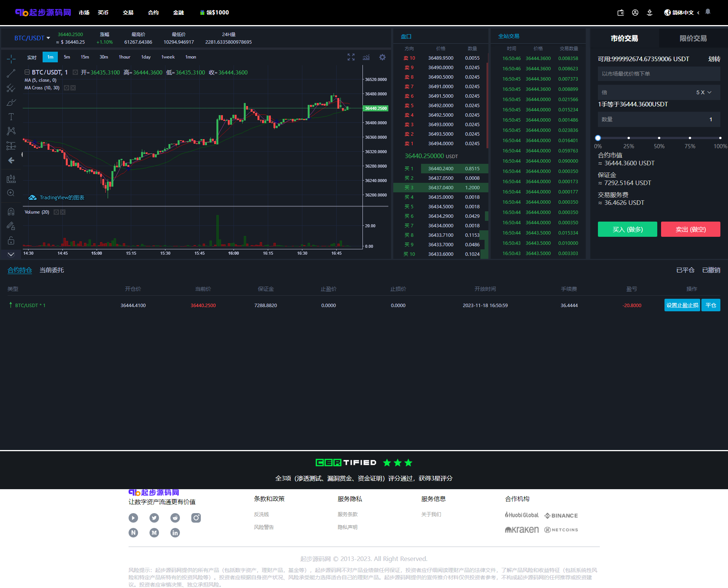The height and width of the screenshot is (588, 728).
Task: Open the BTC/USDT pair dropdown
Action: [32, 38]
